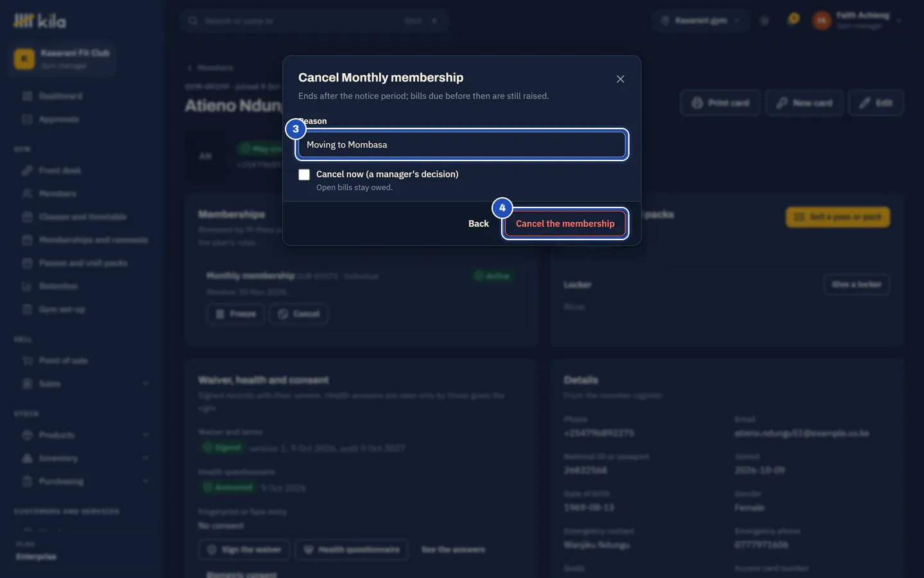924x578 pixels.
Task: Click the Kila logo
Action: point(40,21)
